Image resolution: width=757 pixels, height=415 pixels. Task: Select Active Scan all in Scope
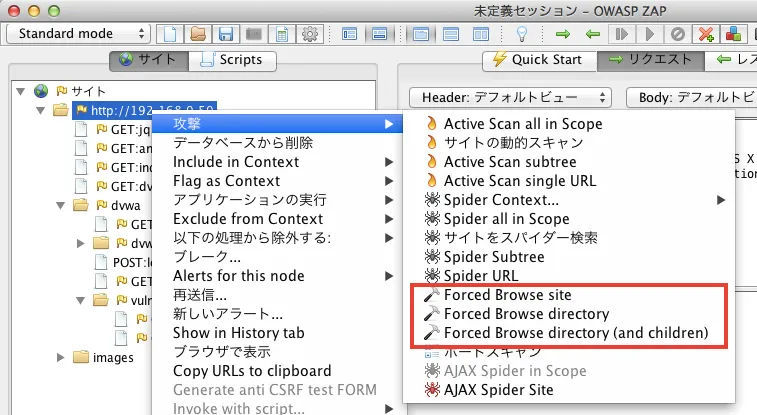coord(569,124)
